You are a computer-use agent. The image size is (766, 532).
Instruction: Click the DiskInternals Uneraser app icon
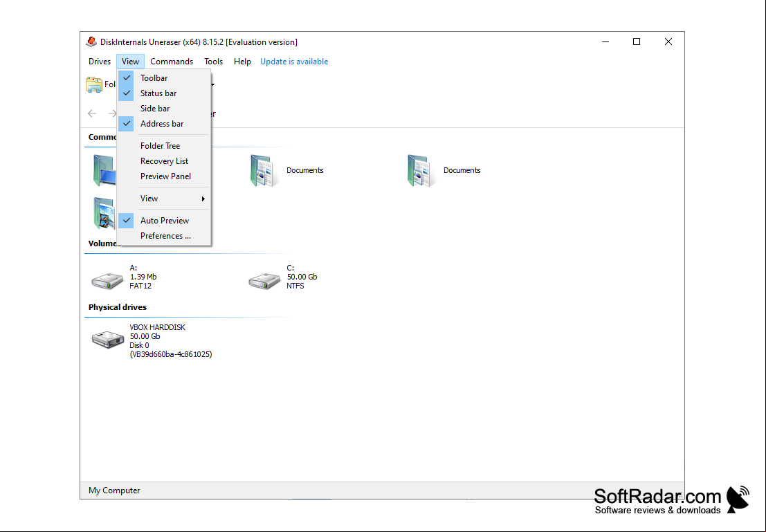click(x=91, y=42)
